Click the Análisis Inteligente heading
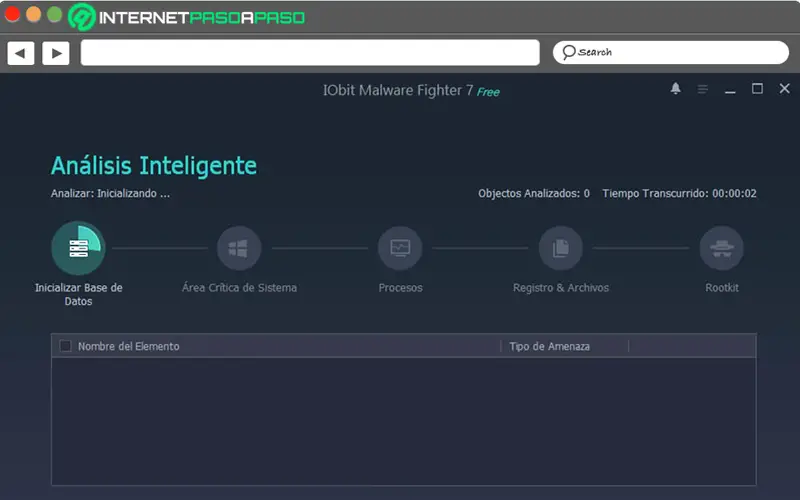 [154, 166]
